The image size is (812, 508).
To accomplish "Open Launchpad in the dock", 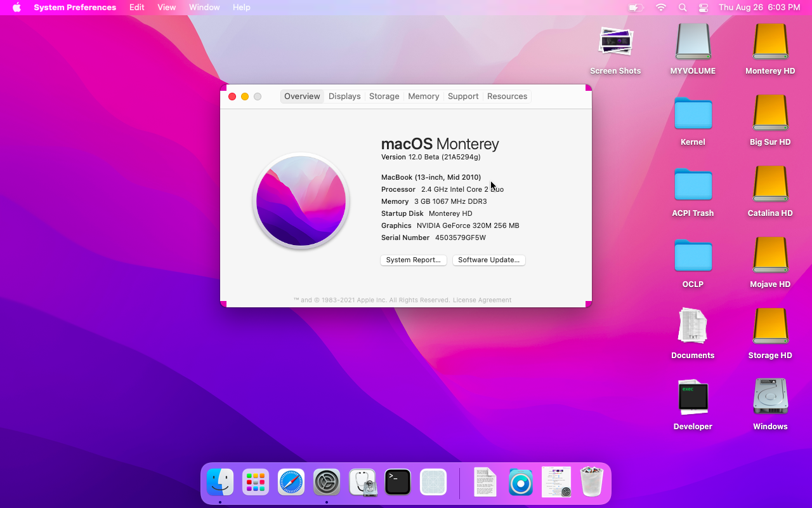I will [x=256, y=483].
